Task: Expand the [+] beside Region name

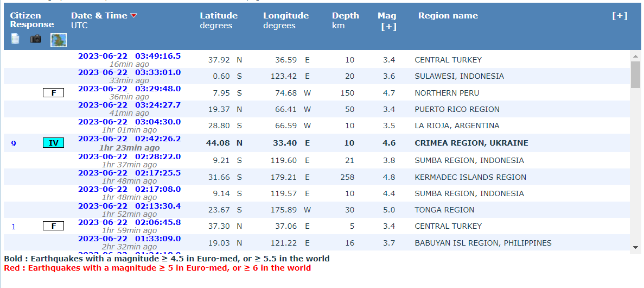Action: 620,16
